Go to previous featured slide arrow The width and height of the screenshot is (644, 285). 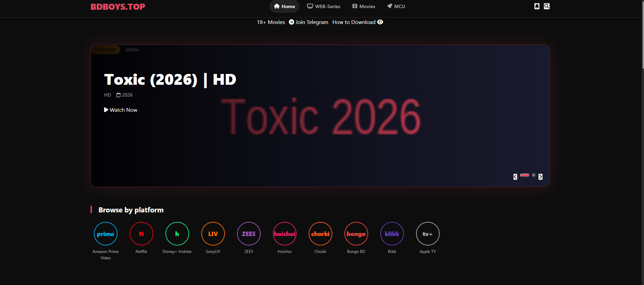[515, 177]
